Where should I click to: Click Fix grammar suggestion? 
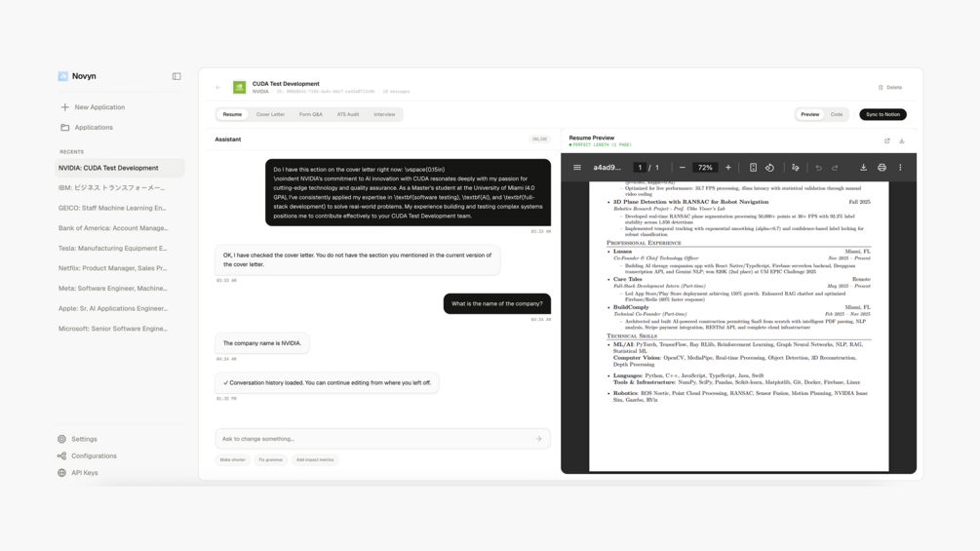(271, 459)
